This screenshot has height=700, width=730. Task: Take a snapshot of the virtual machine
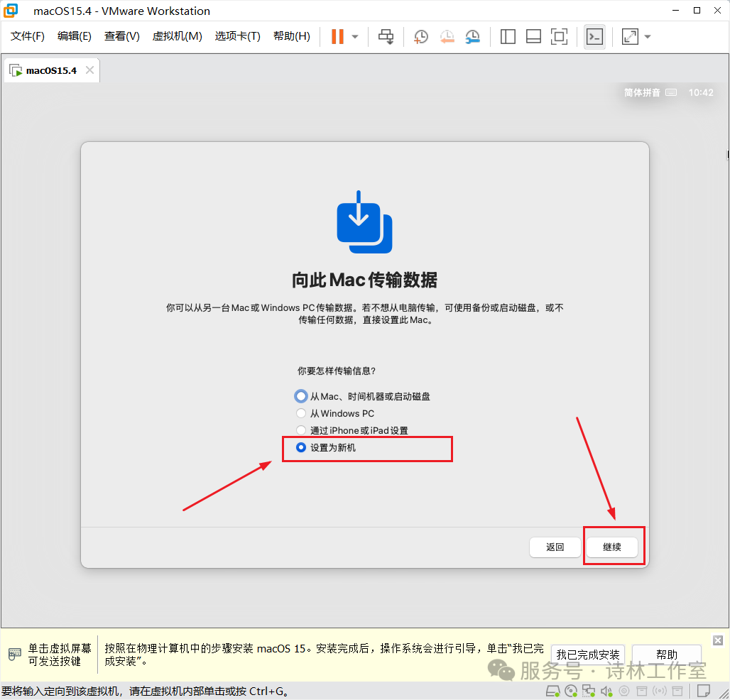click(x=421, y=37)
